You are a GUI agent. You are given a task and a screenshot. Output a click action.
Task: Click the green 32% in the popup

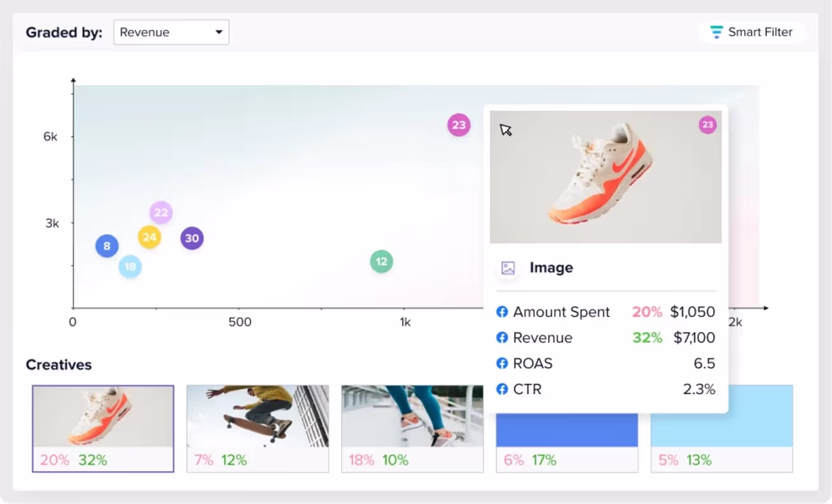click(647, 337)
